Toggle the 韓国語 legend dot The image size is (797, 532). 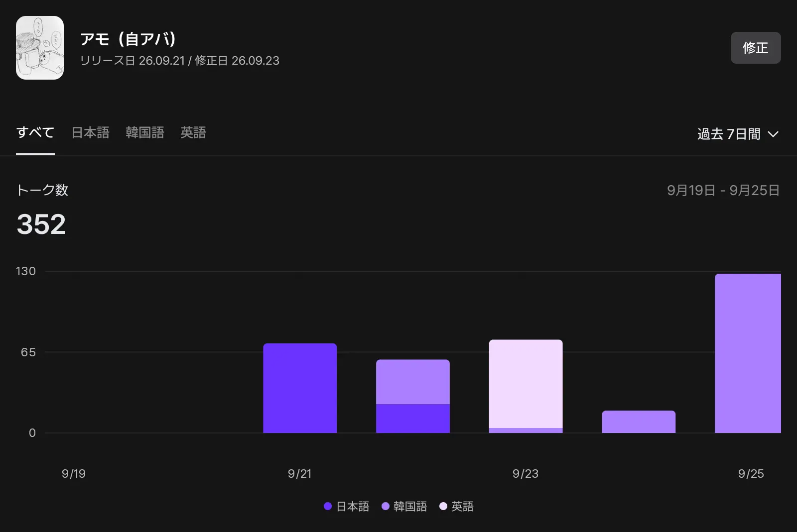click(385, 506)
